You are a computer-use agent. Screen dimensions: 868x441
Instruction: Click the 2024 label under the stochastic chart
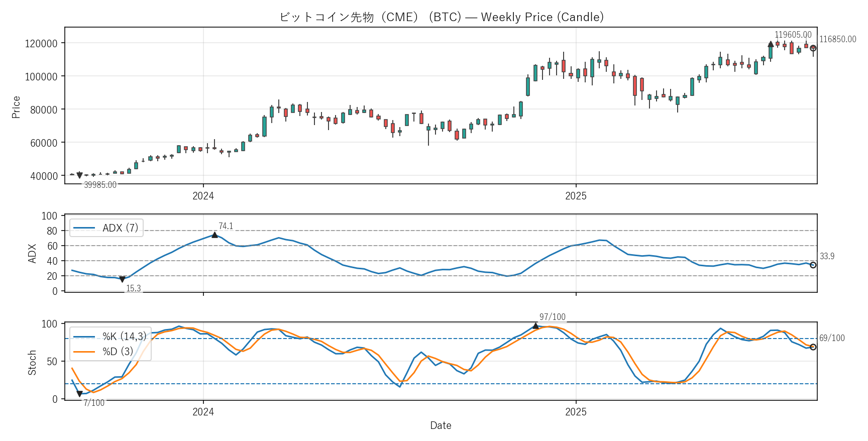pyautogui.click(x=203, y=412)
